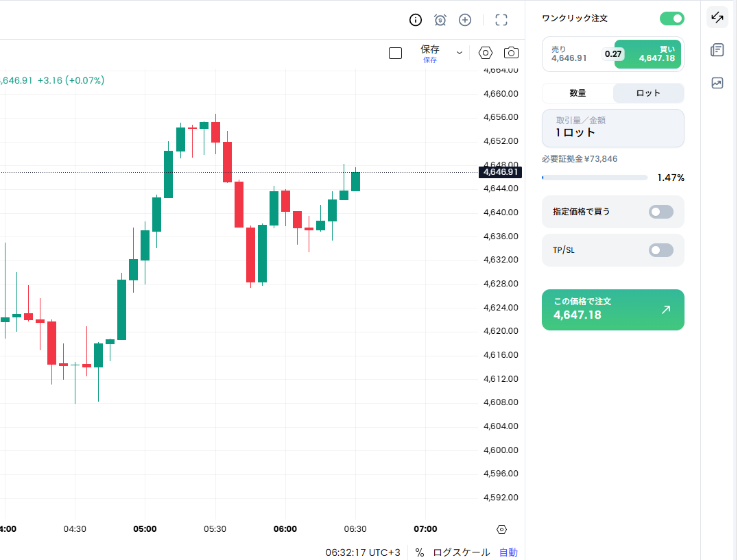Open the price alert clock icon
Screen dimensions: 738x560
[440, 20]
